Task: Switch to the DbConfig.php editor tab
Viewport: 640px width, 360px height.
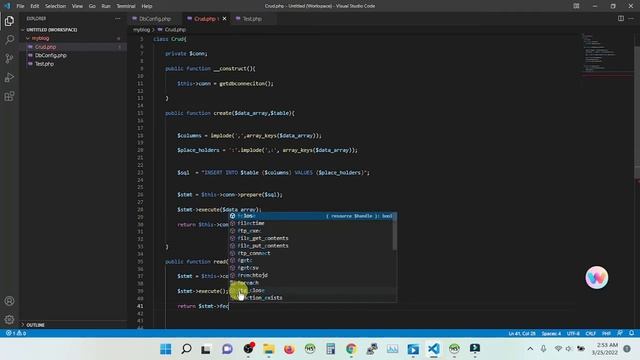Action: [155, 19]
